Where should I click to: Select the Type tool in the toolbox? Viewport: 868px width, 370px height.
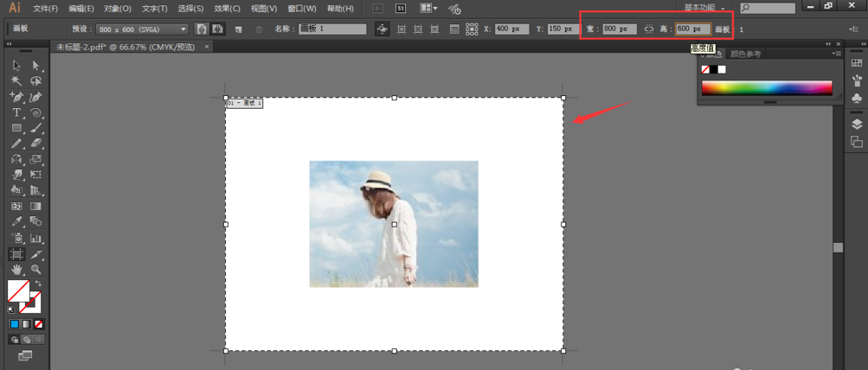[16, 112]
